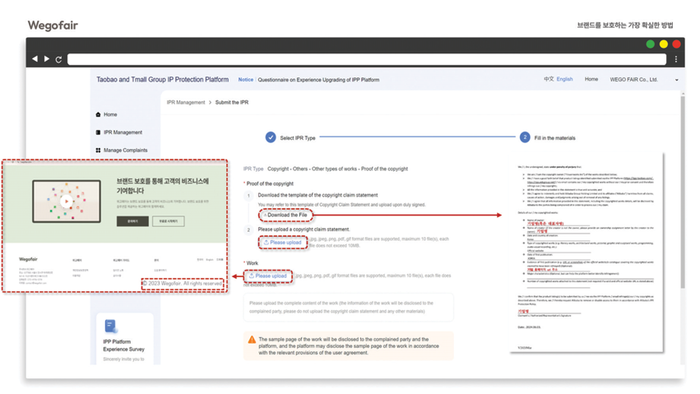Click Please upload under Work
Image resolution: width=700 pixels, height=394 pixels.
268,276
